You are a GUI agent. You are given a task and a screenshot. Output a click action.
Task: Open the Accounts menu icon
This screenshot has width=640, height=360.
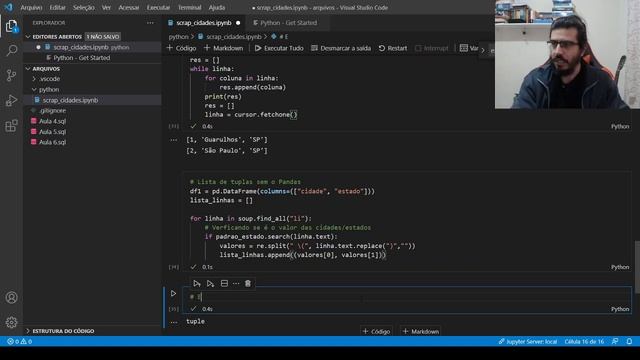[x=11, y=298]
